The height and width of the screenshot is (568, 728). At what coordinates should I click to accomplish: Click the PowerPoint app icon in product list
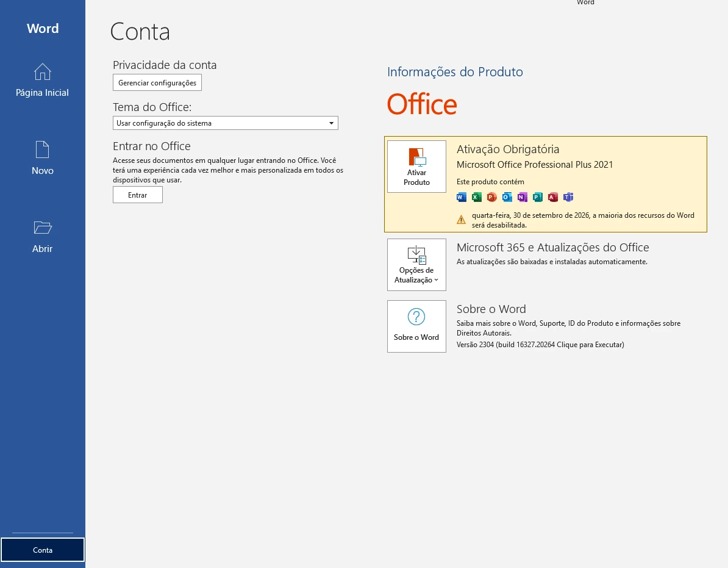tap(491, 197)
